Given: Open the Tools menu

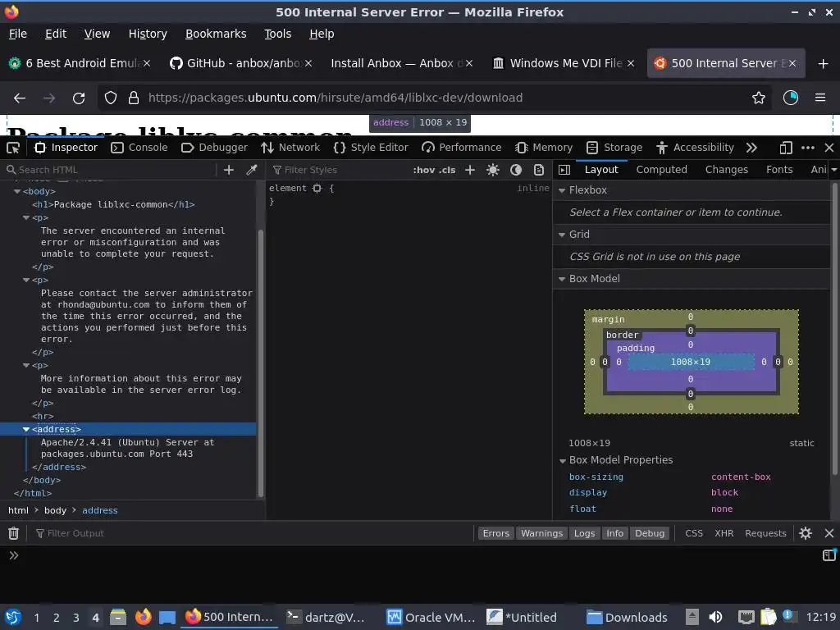Looking at the screenshot, I should click(277, 34).
